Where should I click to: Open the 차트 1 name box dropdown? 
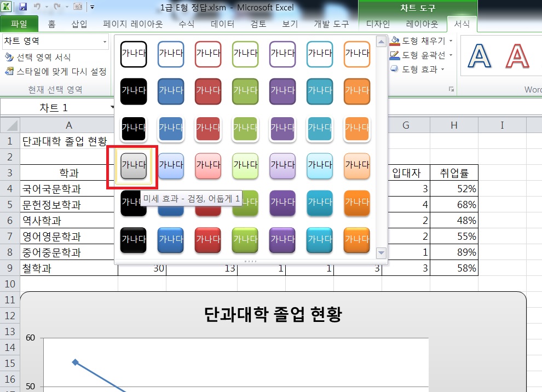112,107
